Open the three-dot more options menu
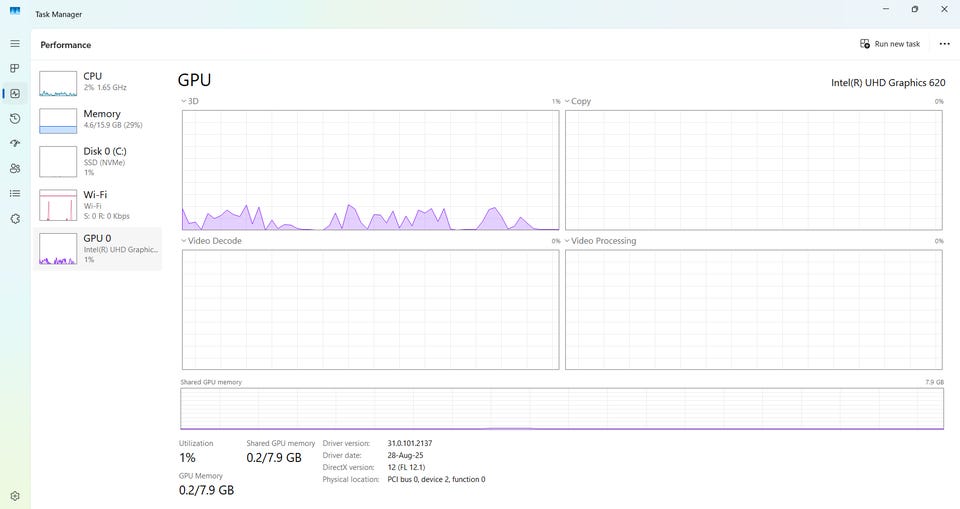The image size is (960, 509). (944, 44)
